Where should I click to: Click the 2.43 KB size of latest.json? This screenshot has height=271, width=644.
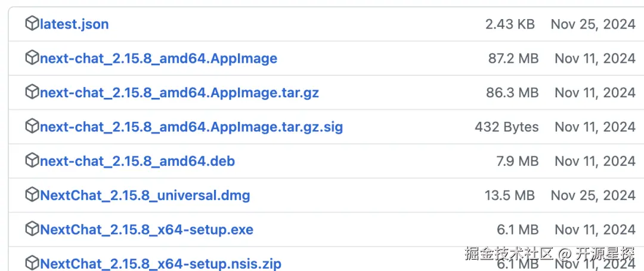[510, 24]
